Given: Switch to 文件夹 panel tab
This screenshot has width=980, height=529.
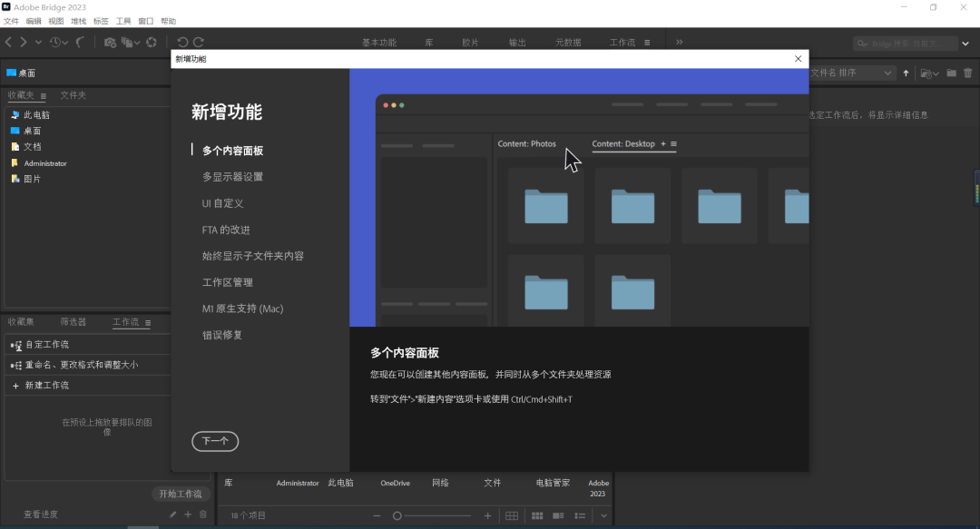Looking at the screenshot, I should (x=73, y=95).
